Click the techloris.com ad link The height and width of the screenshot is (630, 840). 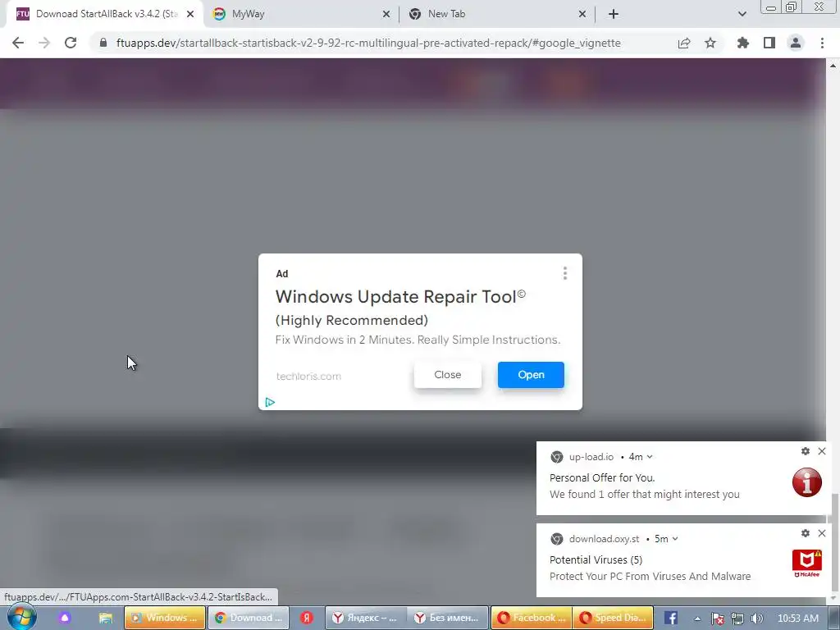308,376
